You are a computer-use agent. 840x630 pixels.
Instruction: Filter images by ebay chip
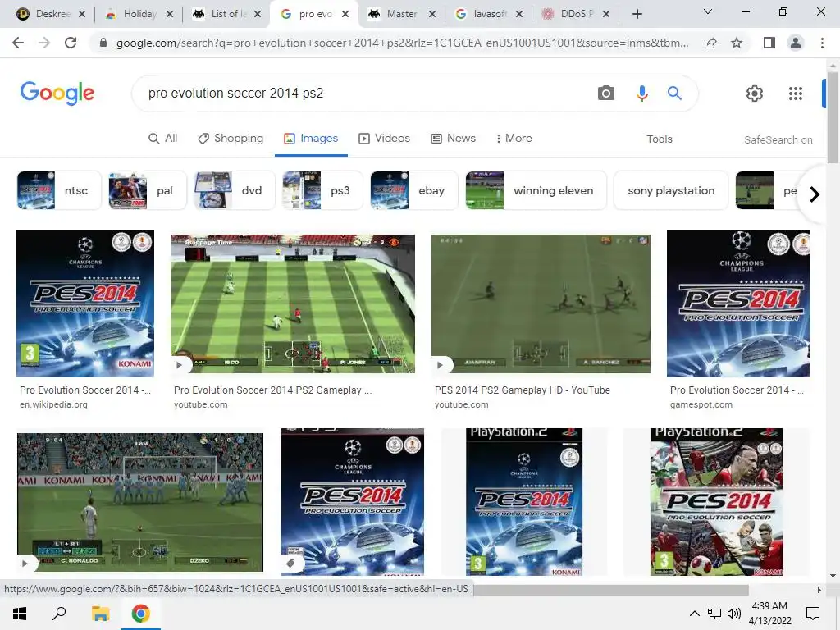point(414,190)
